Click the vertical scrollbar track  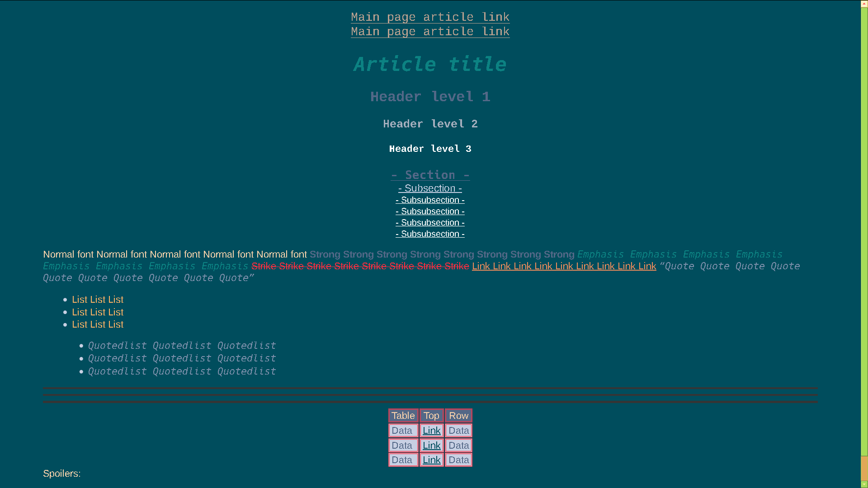863,226
